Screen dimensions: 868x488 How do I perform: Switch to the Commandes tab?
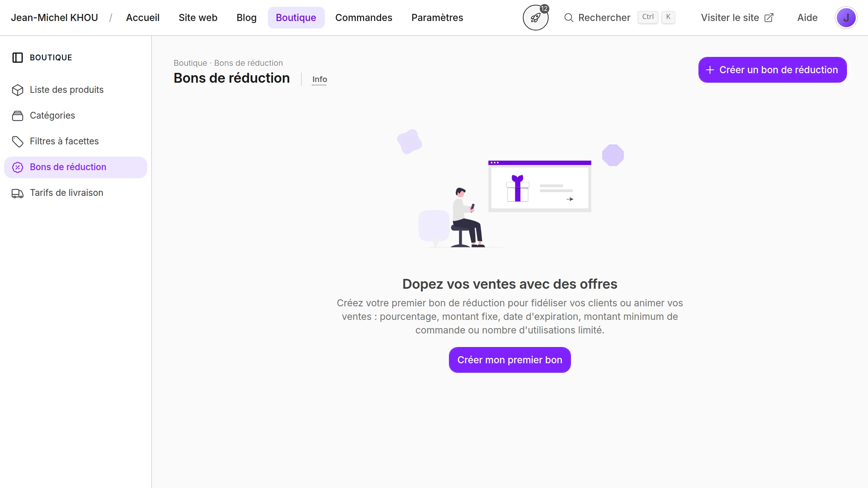point(363,18)
